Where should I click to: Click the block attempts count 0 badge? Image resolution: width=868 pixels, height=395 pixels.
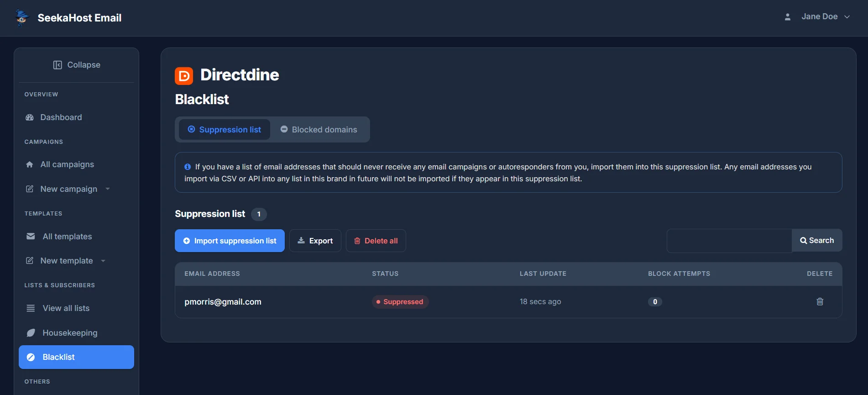[655, 302]
